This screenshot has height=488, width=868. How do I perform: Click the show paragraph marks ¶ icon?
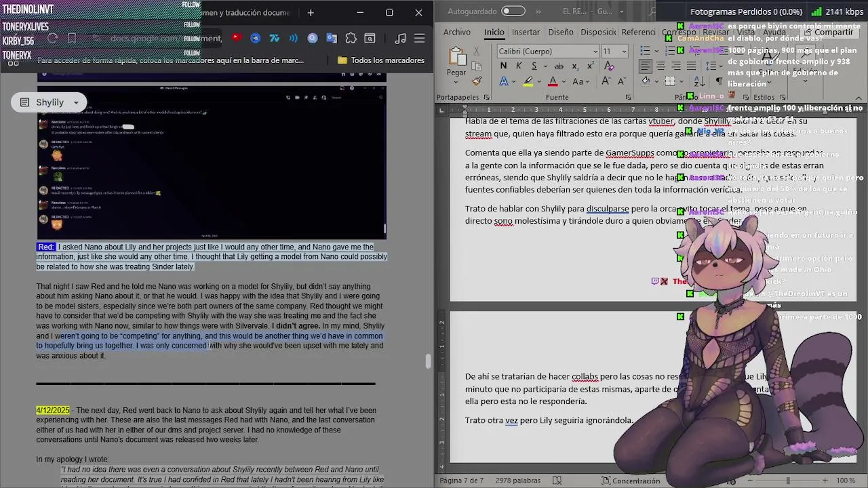[x=719, y=81]
